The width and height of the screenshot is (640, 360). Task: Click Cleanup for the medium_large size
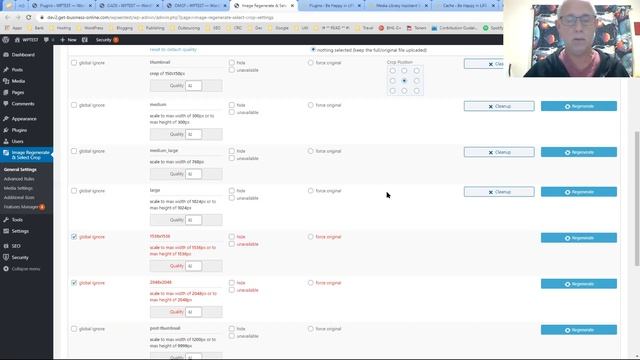tap(499, 152)
